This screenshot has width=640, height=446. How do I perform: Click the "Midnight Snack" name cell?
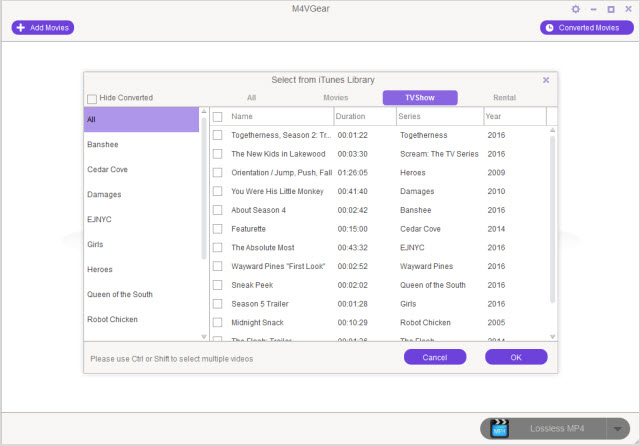(x=258, y=322)
